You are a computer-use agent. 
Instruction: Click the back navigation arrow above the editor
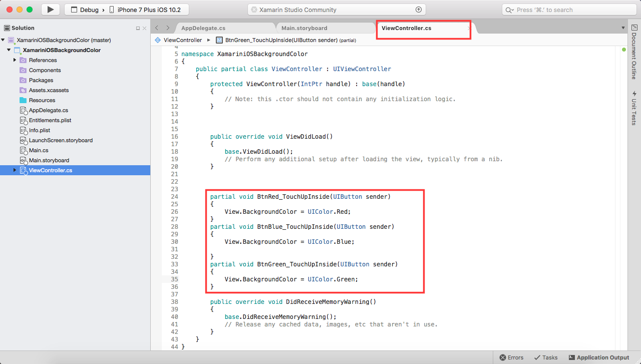coord(156,28)
